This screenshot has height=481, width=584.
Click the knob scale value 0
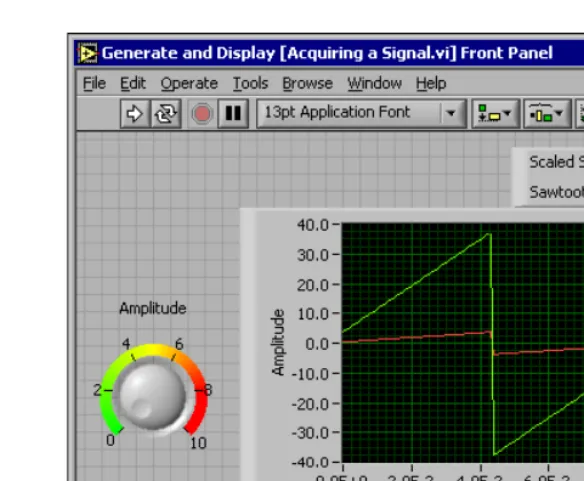pos(110,440)
